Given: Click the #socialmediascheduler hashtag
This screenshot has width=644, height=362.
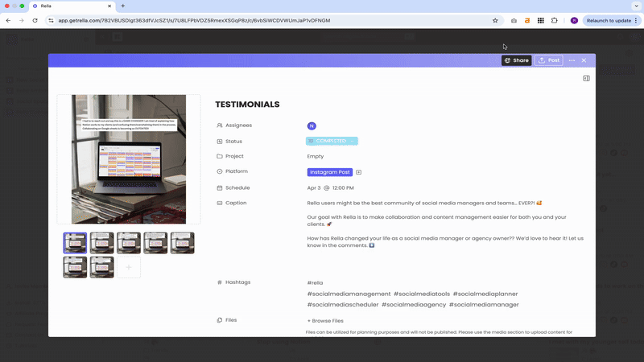Looking at the screenshot, I should tap(343, 305).
